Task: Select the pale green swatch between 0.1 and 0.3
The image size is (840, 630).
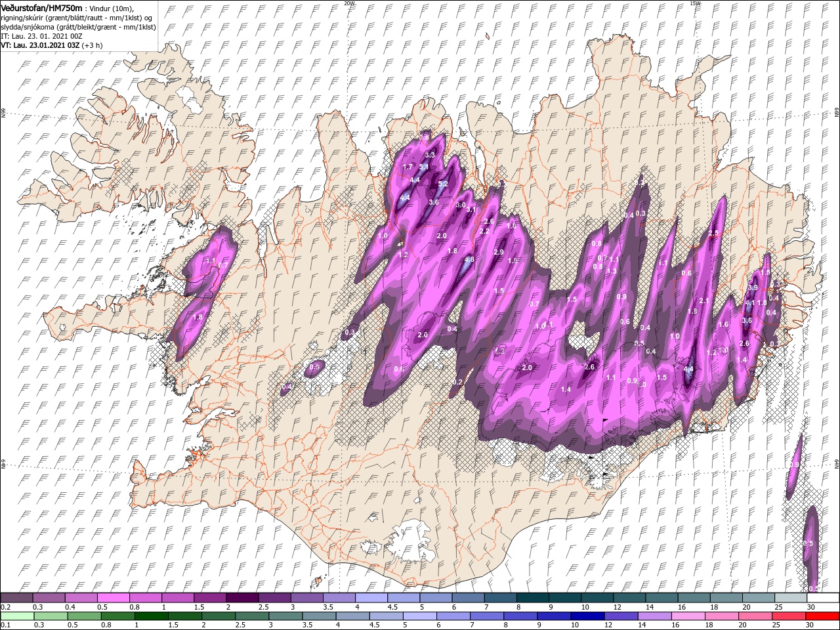Action: 16,616
